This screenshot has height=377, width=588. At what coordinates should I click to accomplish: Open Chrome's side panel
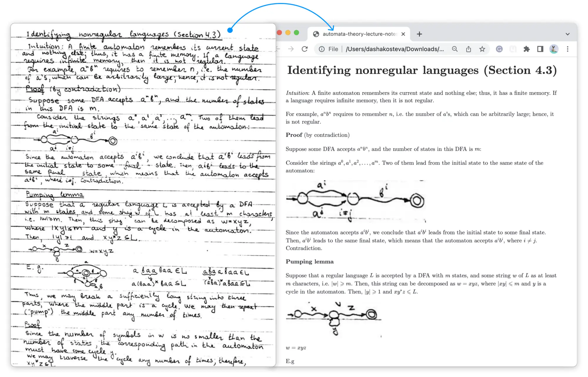click(x=540, y=49)
